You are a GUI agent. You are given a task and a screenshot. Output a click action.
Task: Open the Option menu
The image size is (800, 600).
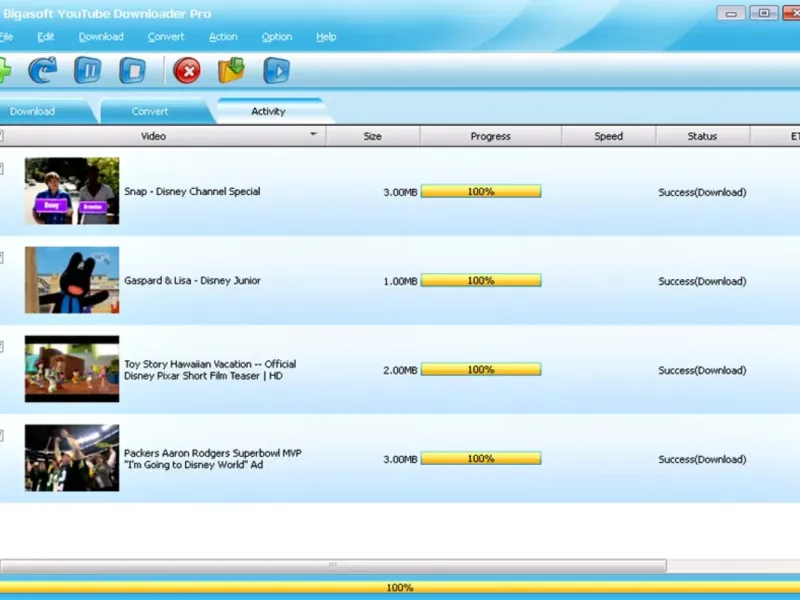tap(277, 37)
